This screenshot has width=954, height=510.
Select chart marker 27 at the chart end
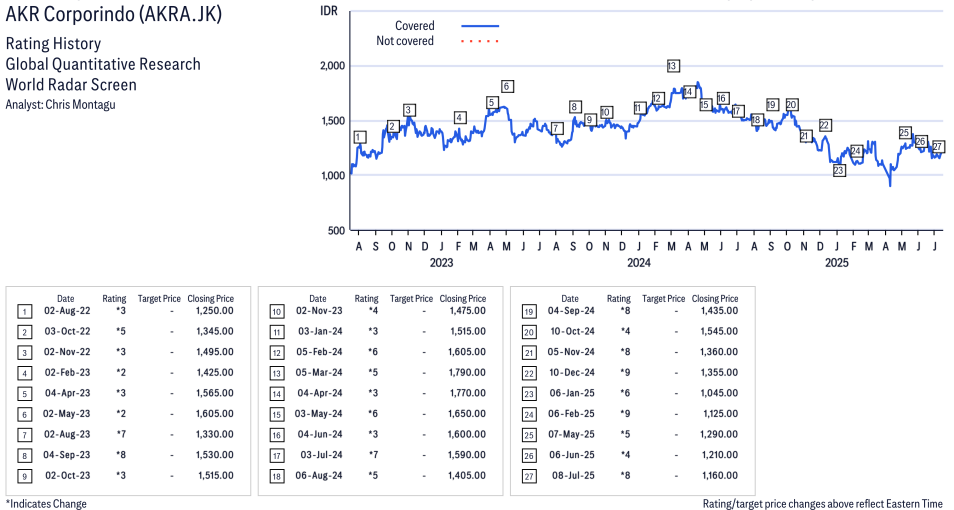[938, 147]
